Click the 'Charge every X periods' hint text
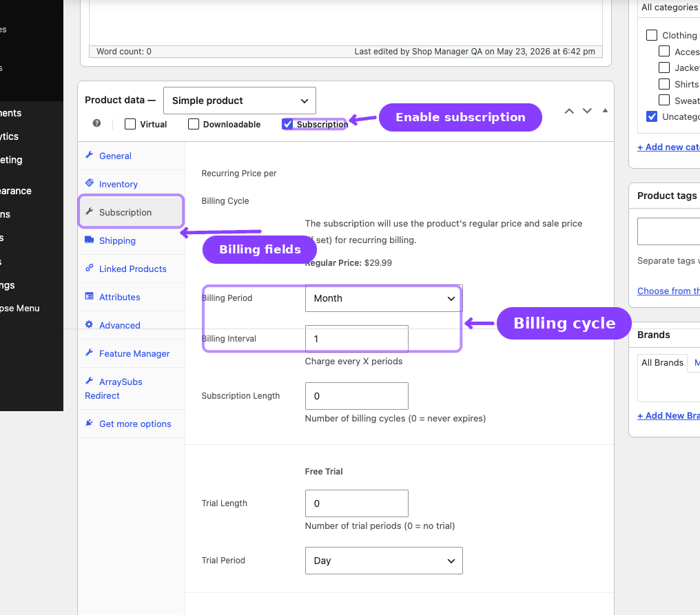 click(x=353, y=361)
